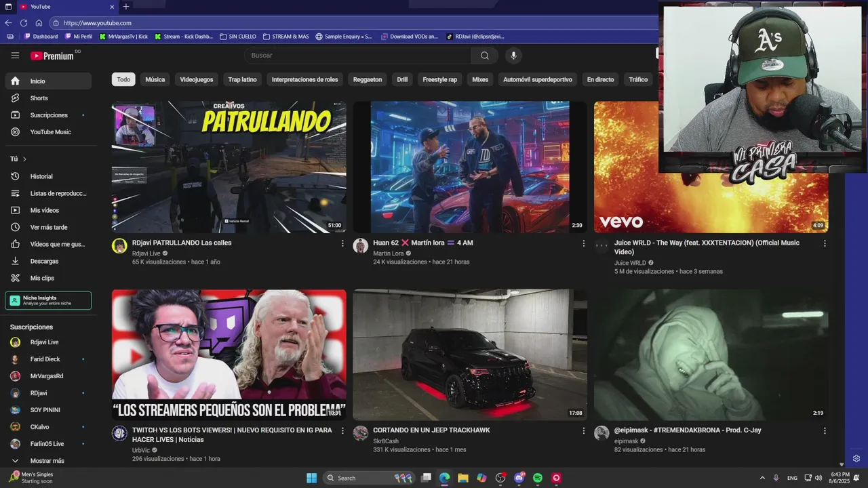Click the browser back arrow
Viewport: 868px width, 488px height.
[x=9, y=23]
